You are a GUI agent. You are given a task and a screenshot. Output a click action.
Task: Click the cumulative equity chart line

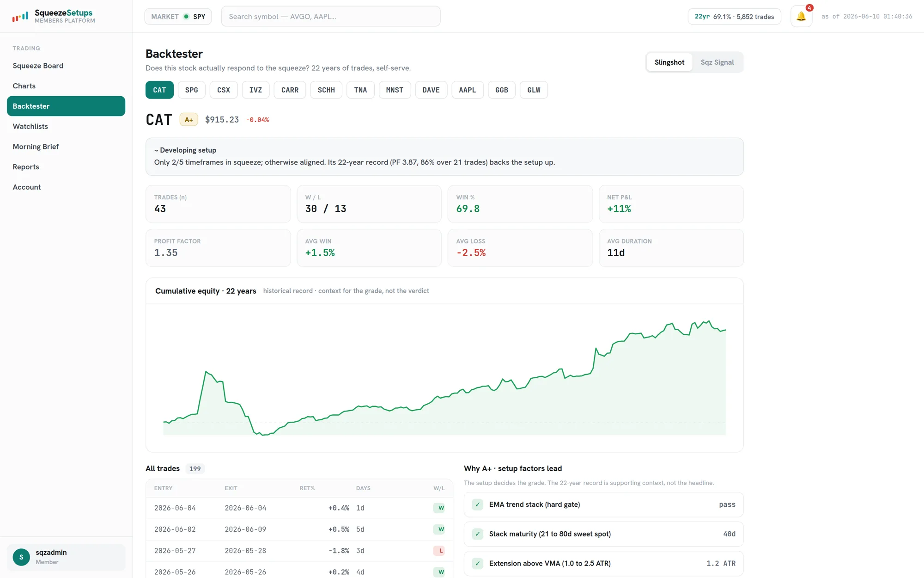pyautogui.click(x=444, y=377)
